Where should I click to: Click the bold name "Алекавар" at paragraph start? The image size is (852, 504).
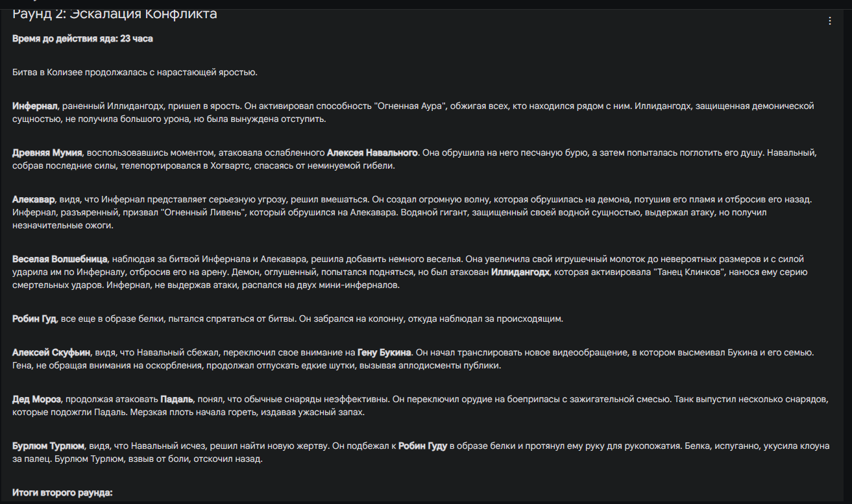tap(34, 199)
